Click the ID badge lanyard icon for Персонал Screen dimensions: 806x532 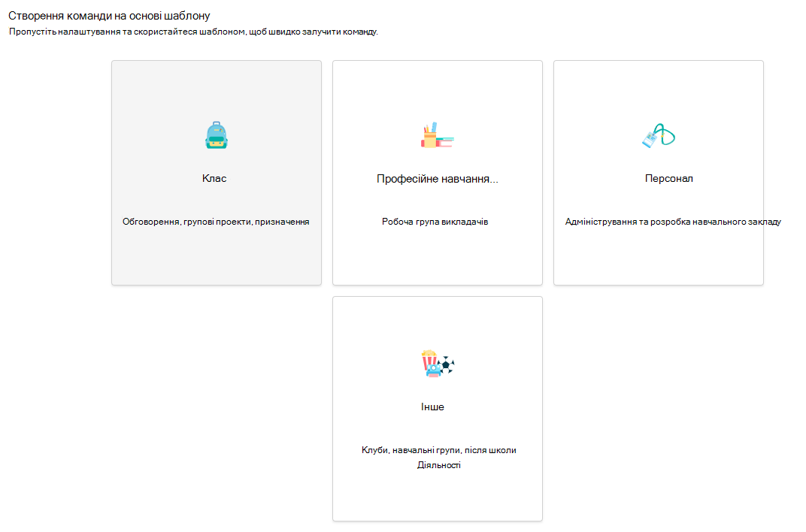pos(659,135)
